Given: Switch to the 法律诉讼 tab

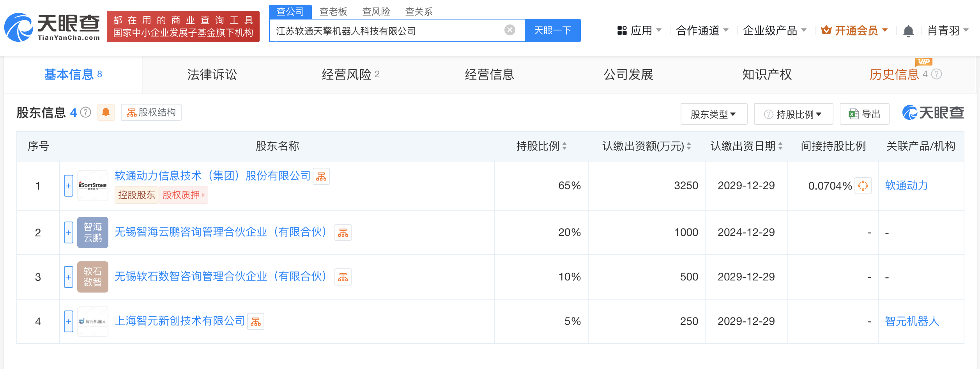Looking at the screenshot, I should (x=212, y=75).
